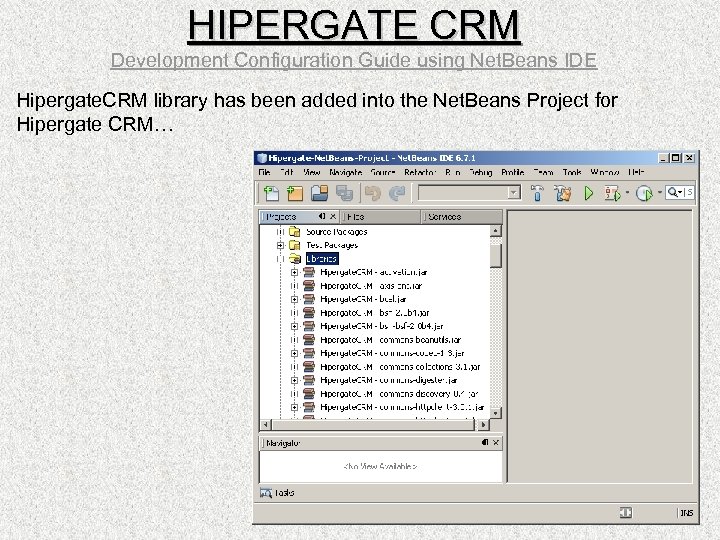Expand the Source Packages node
The width and height of the screenshot is (720, 540).
pos(280,231)
